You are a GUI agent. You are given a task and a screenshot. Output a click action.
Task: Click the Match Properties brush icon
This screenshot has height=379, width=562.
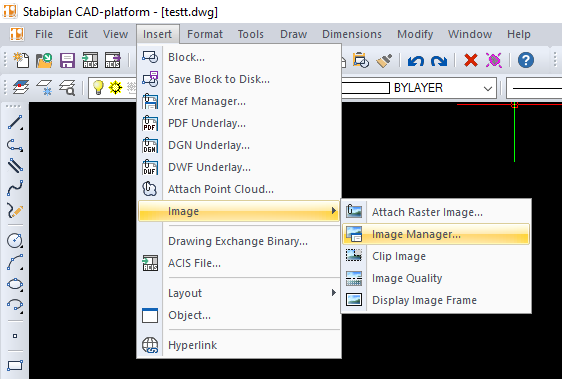point(384,60)
